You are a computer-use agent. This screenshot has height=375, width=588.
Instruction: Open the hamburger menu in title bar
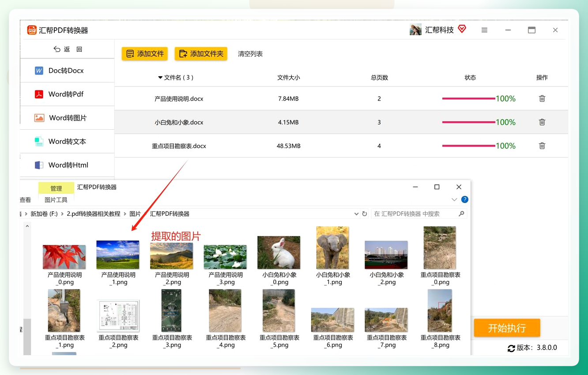484,30
